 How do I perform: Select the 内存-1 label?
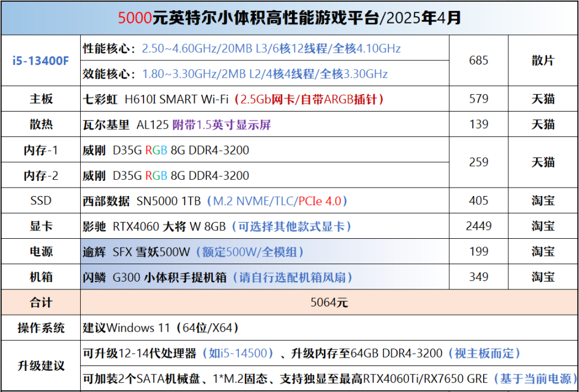tap(40, 150)
